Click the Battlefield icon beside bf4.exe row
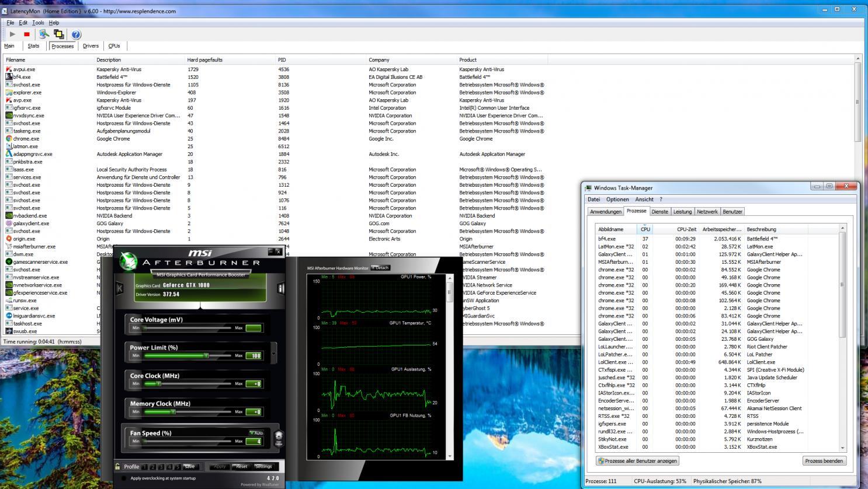This screenshot has height=489, width=868. [9, 77]
